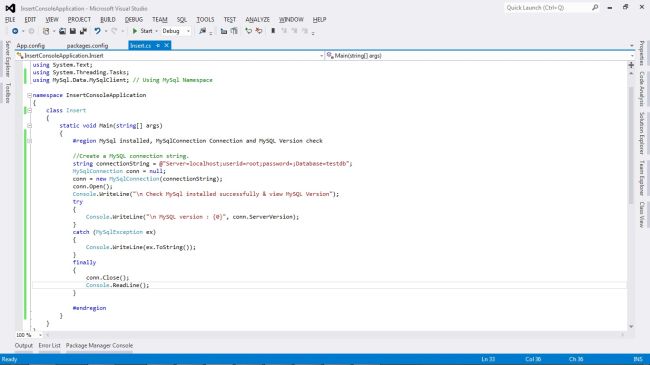Open the Code Analysis side tab

coord(642,89)
